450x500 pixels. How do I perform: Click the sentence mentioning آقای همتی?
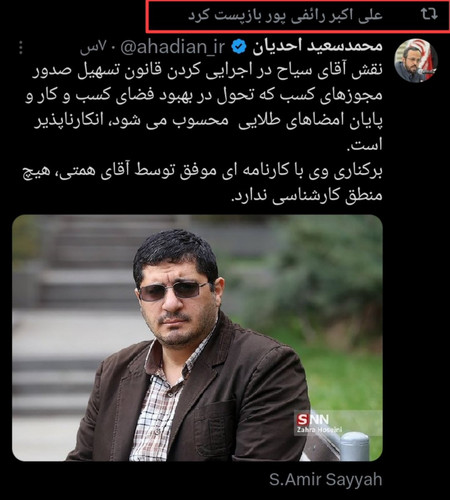(203, 171)
